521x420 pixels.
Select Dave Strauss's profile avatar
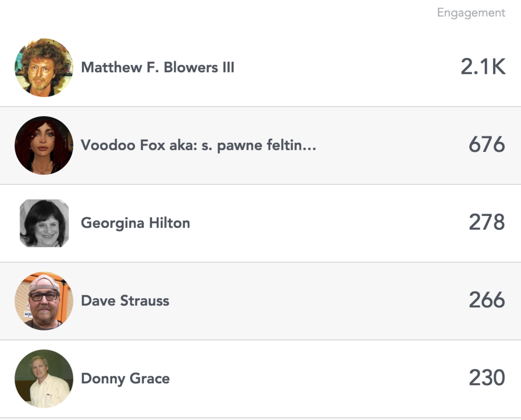44,301
